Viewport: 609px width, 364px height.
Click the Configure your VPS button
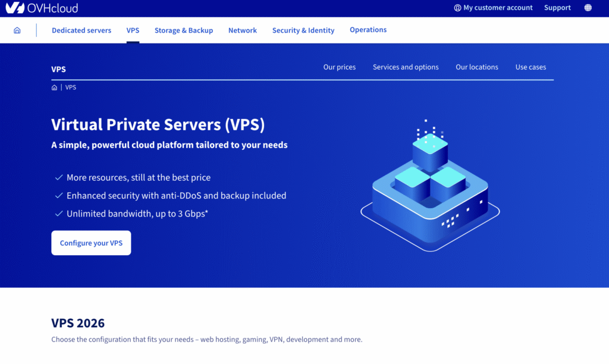click(x=90, y=243)
